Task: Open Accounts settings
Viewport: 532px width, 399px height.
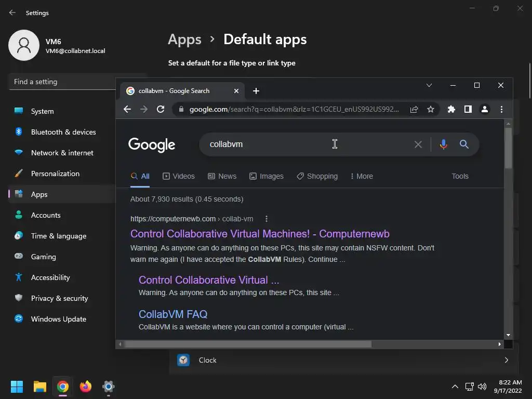Action: coord(62,215)
